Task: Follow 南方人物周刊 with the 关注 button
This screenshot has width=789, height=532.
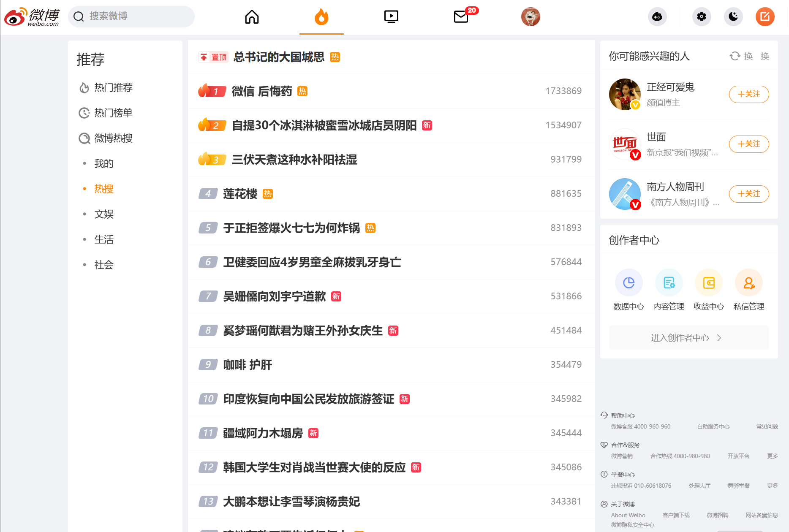Action: click(748, 194)
